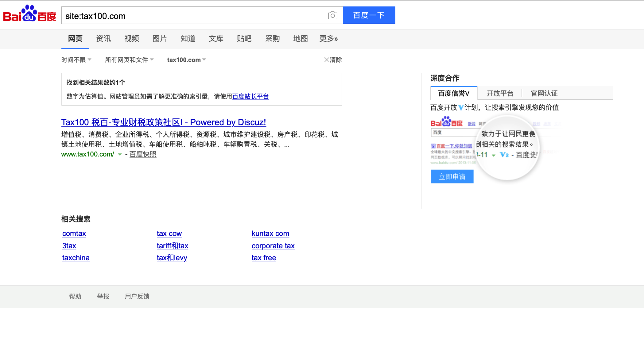Viewport: 644px width, 351px height.
Task: Click the 用户反馈 feedback footer link
Action: (137, 296)
